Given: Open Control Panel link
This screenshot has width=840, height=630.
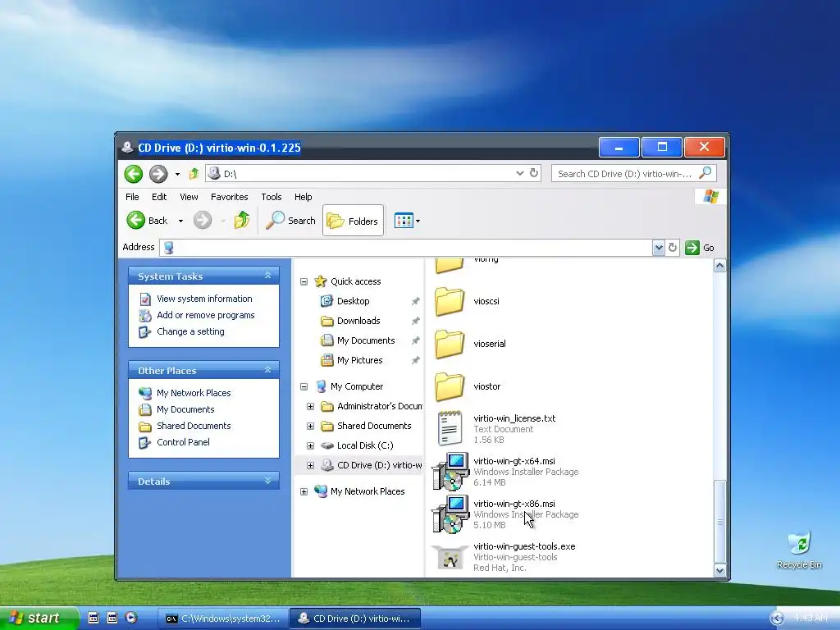Looking at the screenshot, I should [183, 442].
